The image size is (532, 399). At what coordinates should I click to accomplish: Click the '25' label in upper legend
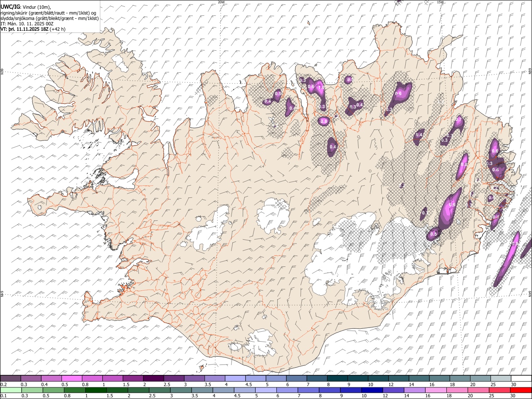point(493,384)
